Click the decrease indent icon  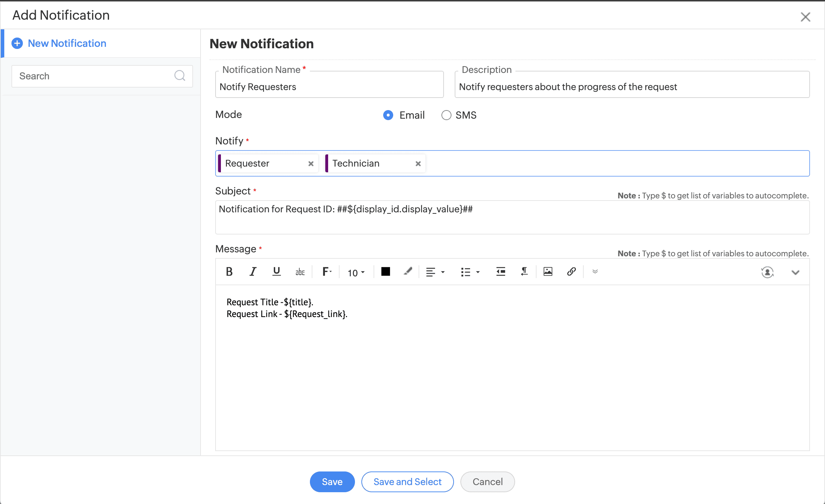pos(500,272)
